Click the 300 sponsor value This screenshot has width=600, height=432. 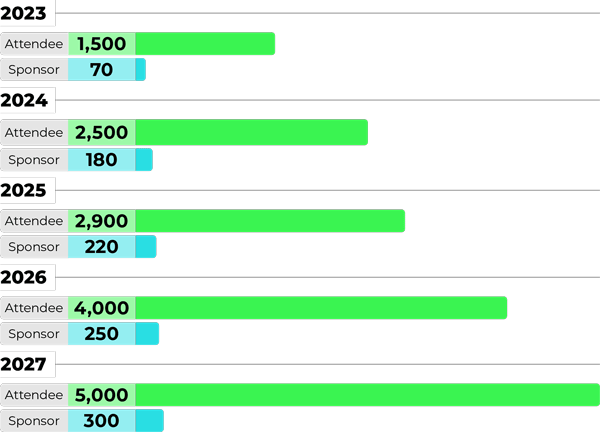[x=102, y=421]
